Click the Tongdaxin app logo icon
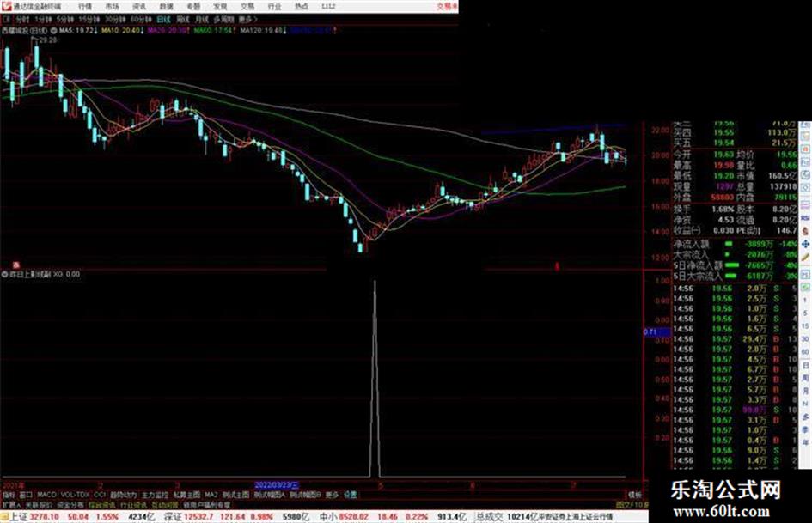This screenshot has height=523, width=812. pyautogui.click(x=6, y=6)
